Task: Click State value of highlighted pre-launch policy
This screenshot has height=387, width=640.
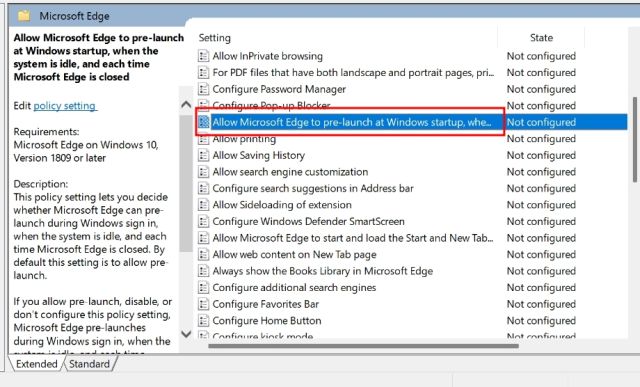Action: 541,122
